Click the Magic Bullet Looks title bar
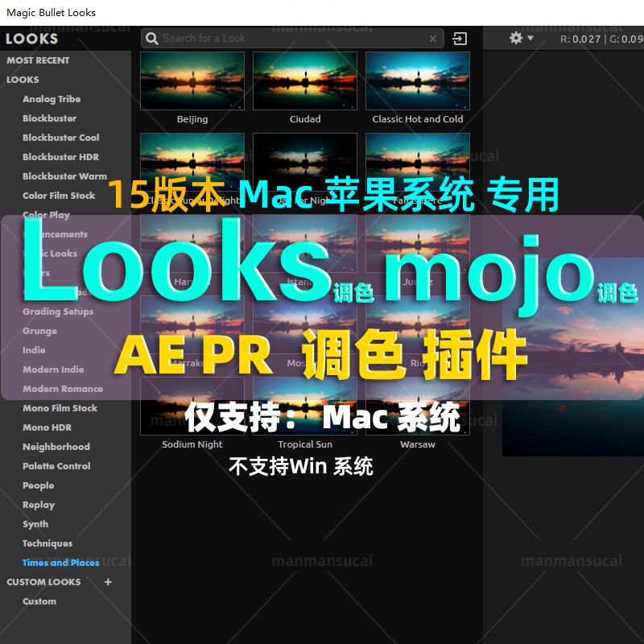 click(53, 12)
